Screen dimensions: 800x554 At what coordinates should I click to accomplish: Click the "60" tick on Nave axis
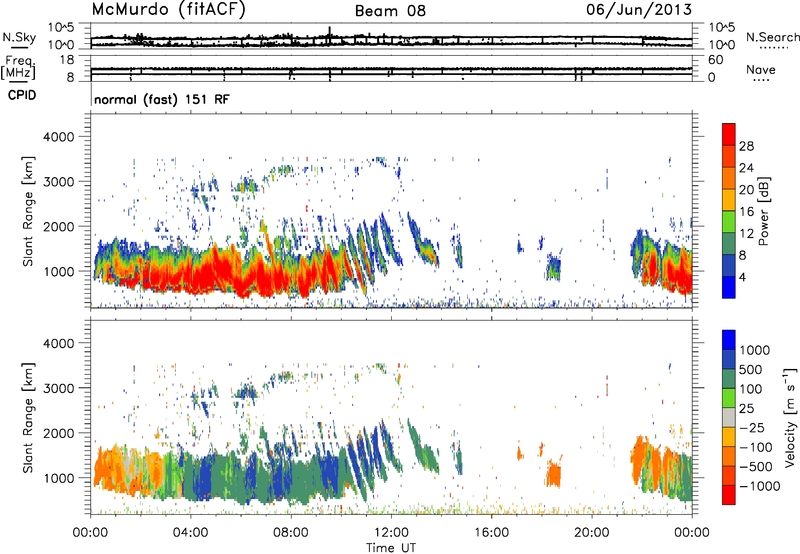[x=715, y=60]
